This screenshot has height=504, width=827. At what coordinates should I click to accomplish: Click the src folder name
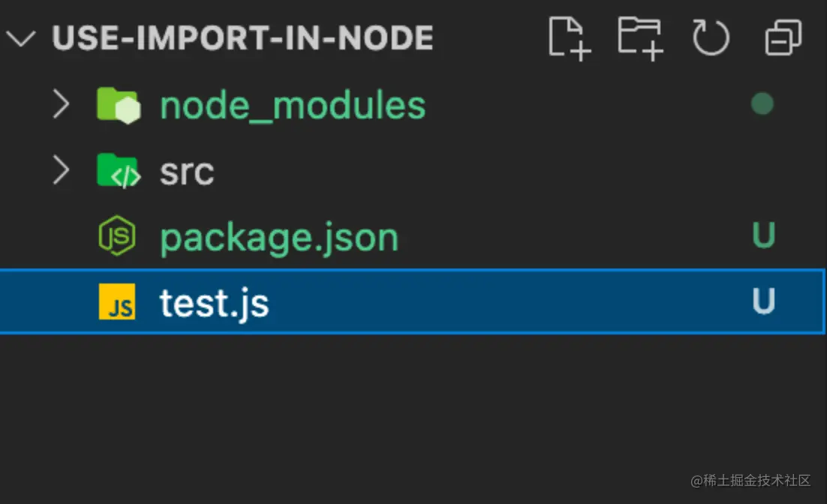tap(186, 170)
